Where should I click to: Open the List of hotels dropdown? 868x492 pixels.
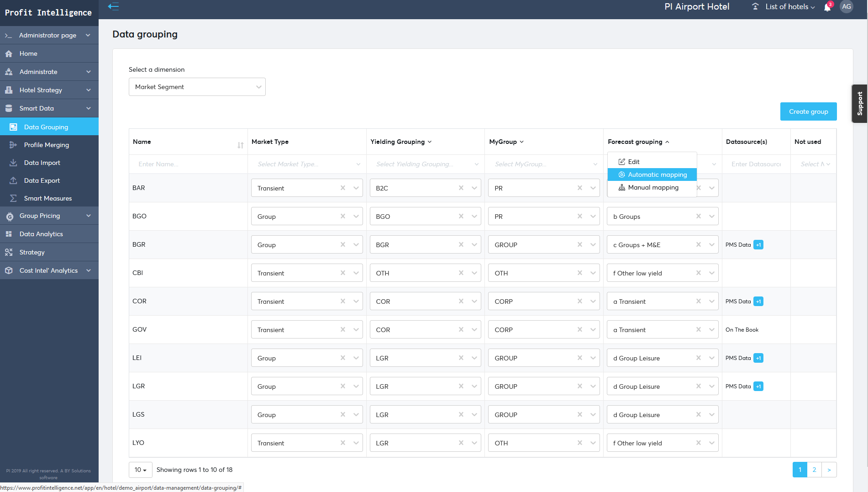coord(789,7)
